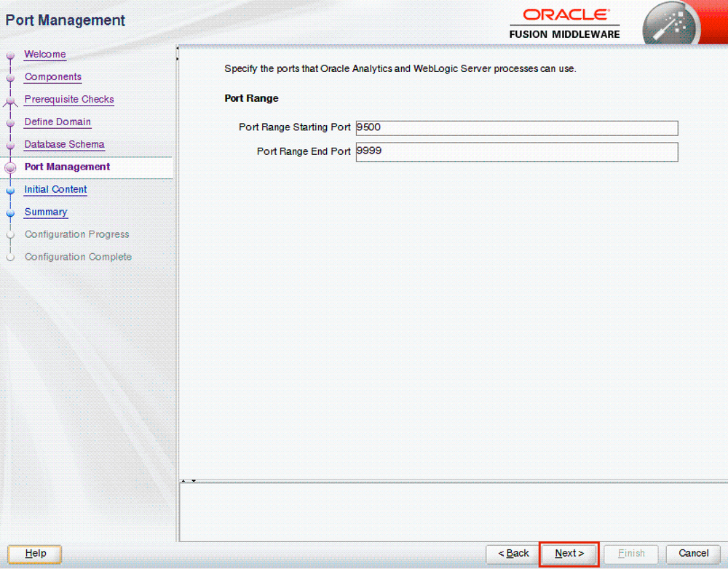Select the Port Management step
This screenshot has width=728, height=569.
[x=67, y=167]
